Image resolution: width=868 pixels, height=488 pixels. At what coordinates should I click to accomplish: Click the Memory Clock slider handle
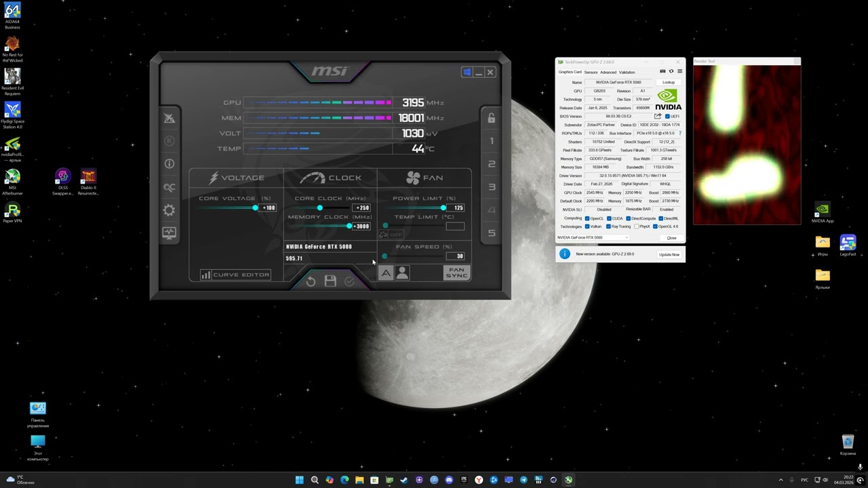click(349, 226)
